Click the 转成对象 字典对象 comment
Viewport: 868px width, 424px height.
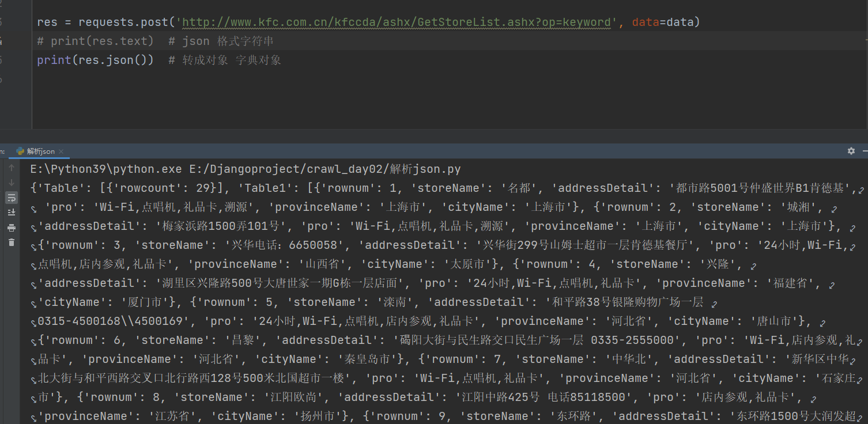point(232,60)
